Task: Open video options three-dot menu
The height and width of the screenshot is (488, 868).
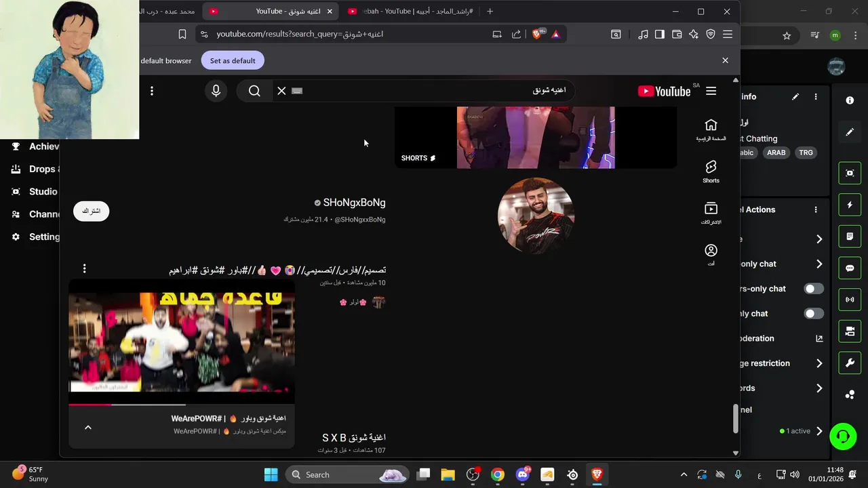Action: coord(84,269)
